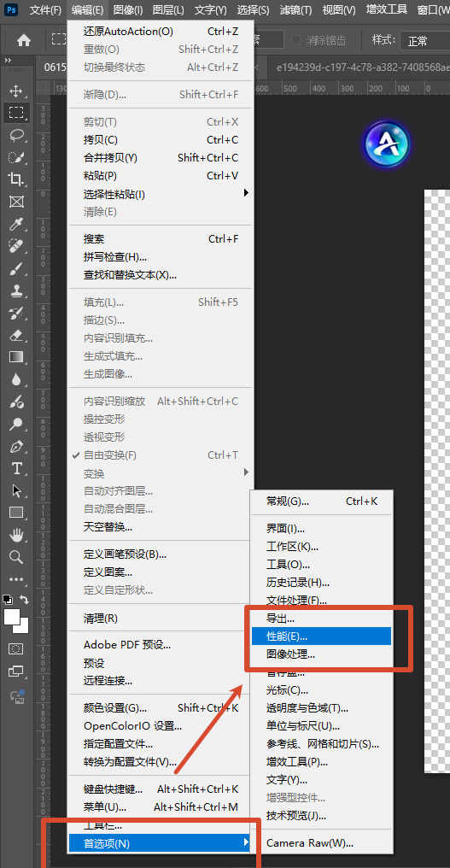This screenshot has width=450, height=868.
Task: Select the Move tool
Action: [x=16, y=91]
